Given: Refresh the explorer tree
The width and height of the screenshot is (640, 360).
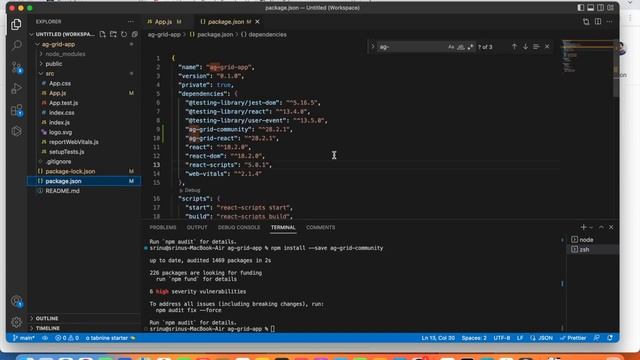Looking at the screenshot, I should pyautogui.click(x=124, y=34).
